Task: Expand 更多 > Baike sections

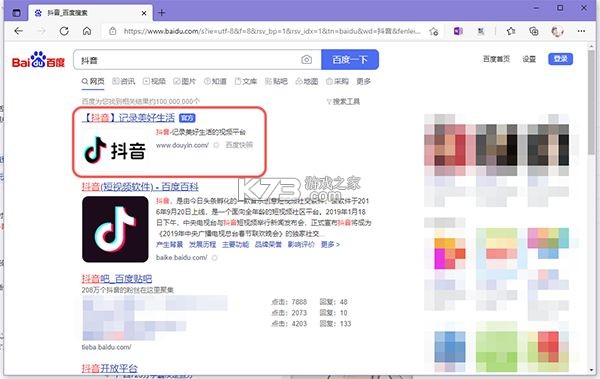Action: (330, 245)
